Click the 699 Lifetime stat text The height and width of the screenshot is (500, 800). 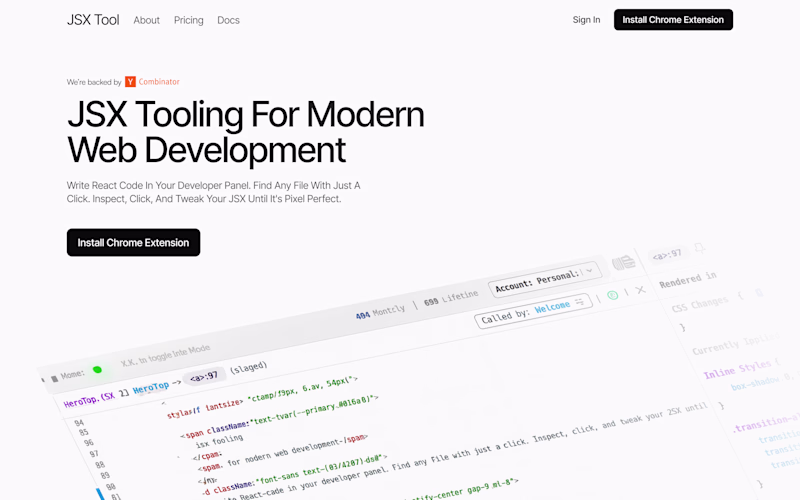pyautogui.click(x=451, y=297)
